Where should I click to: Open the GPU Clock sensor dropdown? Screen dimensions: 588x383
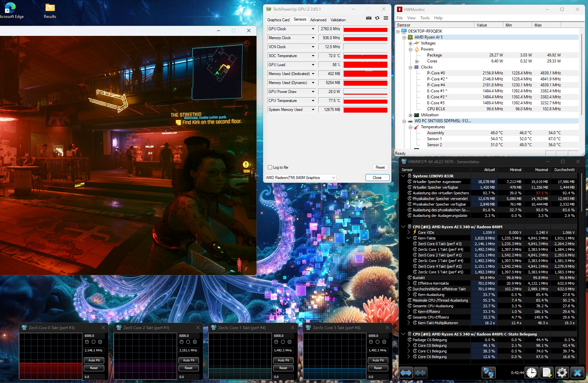click(313, 29)
